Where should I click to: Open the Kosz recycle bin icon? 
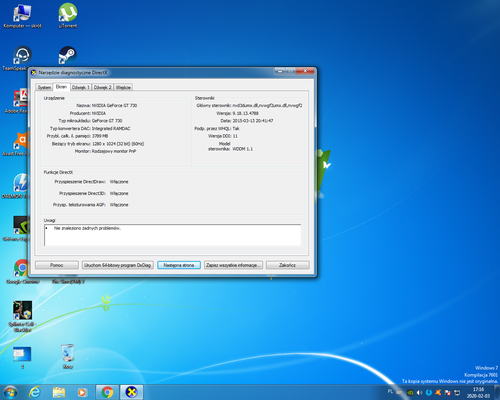click(x=68, y=357)
